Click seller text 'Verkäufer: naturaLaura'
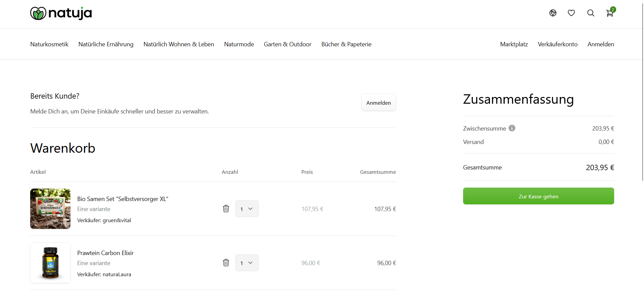The image size is (644, 300). click(x=104, y=274)
